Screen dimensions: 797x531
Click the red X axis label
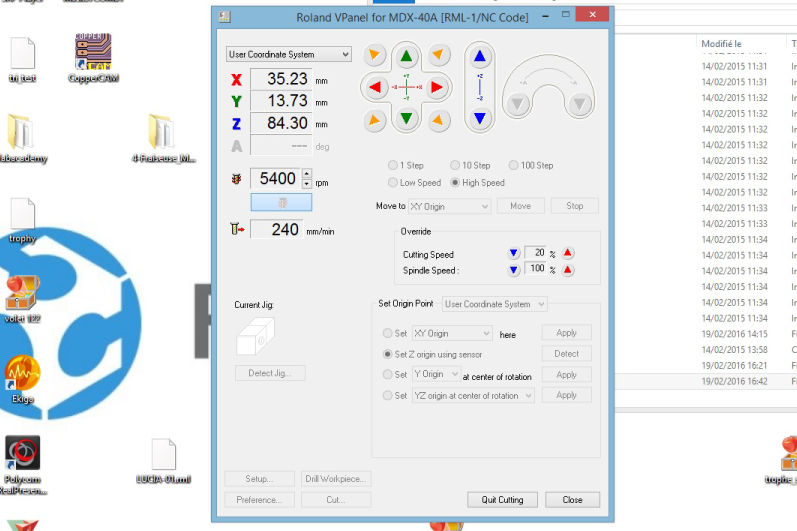pos(236,80)
